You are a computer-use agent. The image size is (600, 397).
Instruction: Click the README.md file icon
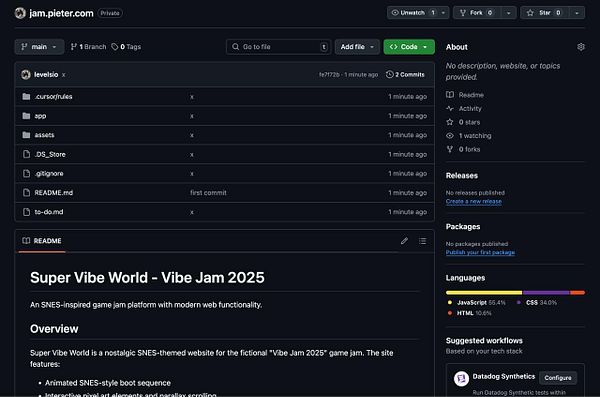pos(26,193)
